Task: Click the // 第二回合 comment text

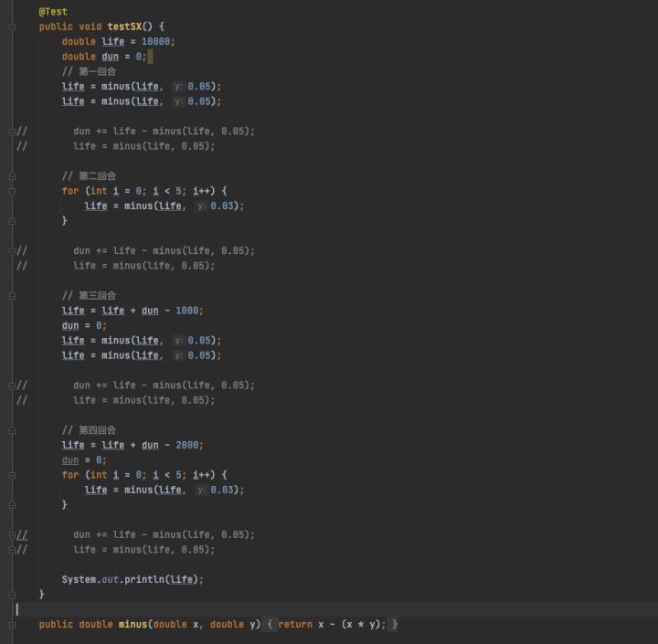Action: tap(89, 176)
